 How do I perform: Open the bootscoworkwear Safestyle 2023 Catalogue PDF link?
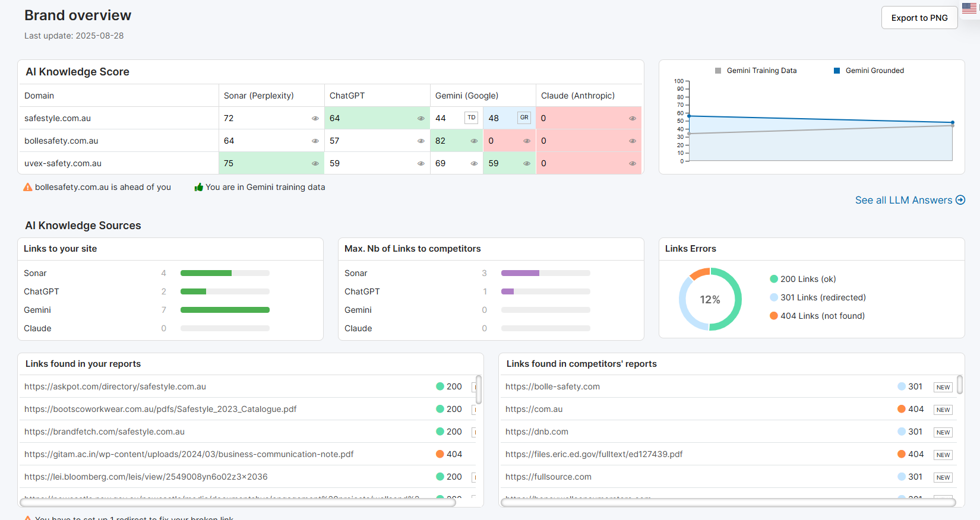[x=160, y=409]
